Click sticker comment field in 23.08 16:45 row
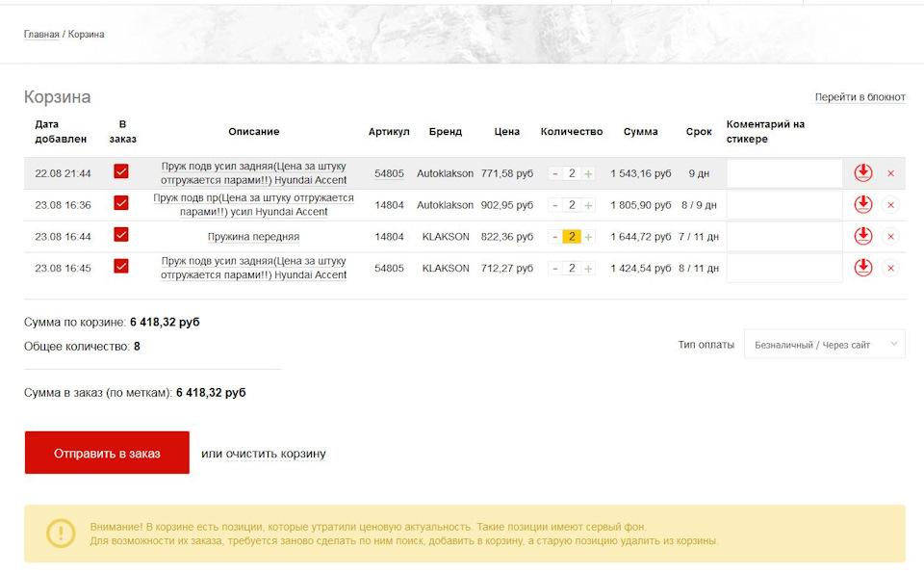This screenshot has height=573, width=924. point(784,269)
